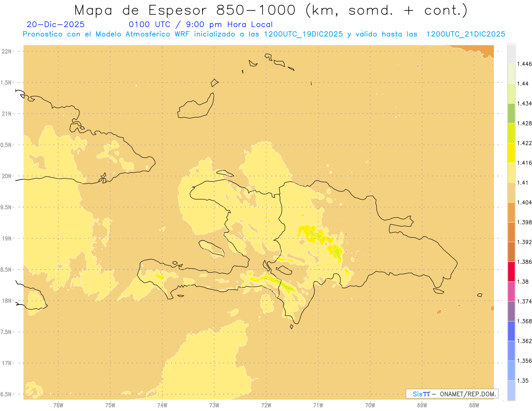Click '0100 UTC / 9:00 pm Hora Local'
The image size is (532, 411).
pyautogui.click(x=200, y=25)
